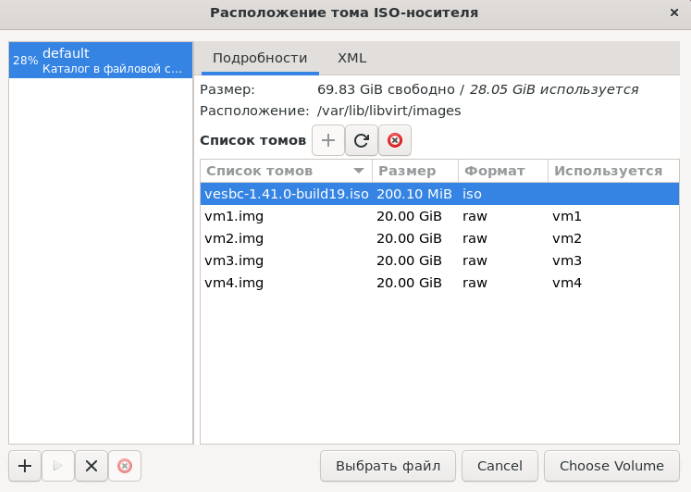Delete the selected volume
This screenshot has width=691, height=492.
(x=394, y=141)
